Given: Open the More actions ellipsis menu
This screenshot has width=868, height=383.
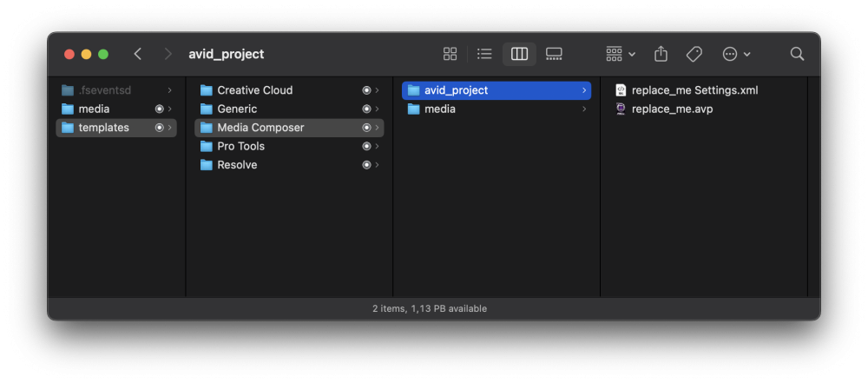Looking at the screenshot, I should (x=736, y=54).
